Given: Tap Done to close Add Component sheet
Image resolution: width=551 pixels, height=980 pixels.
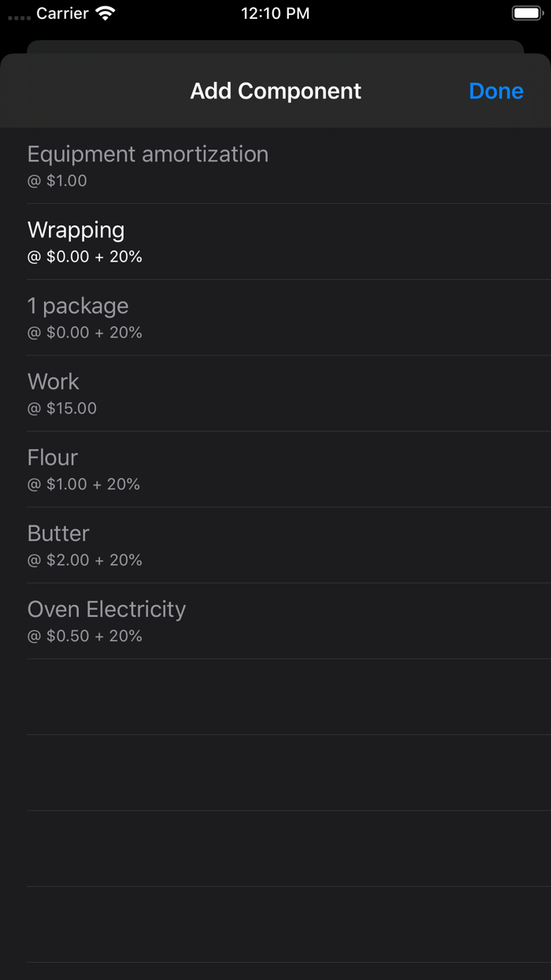Looking at the screenshot, I should (x=496, y=91).
